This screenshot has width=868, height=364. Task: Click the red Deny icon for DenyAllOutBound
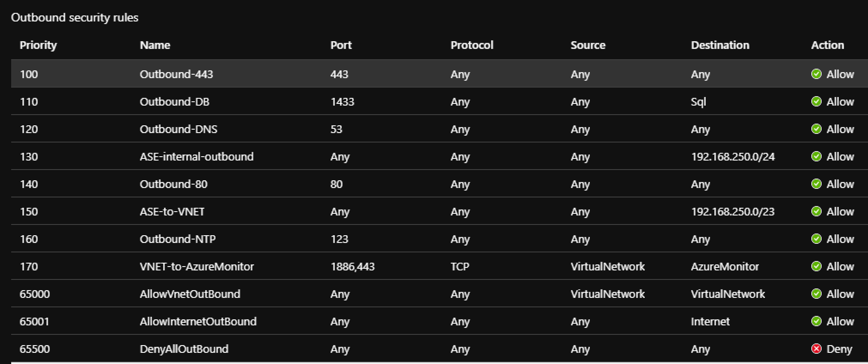[x=816, y=349]
